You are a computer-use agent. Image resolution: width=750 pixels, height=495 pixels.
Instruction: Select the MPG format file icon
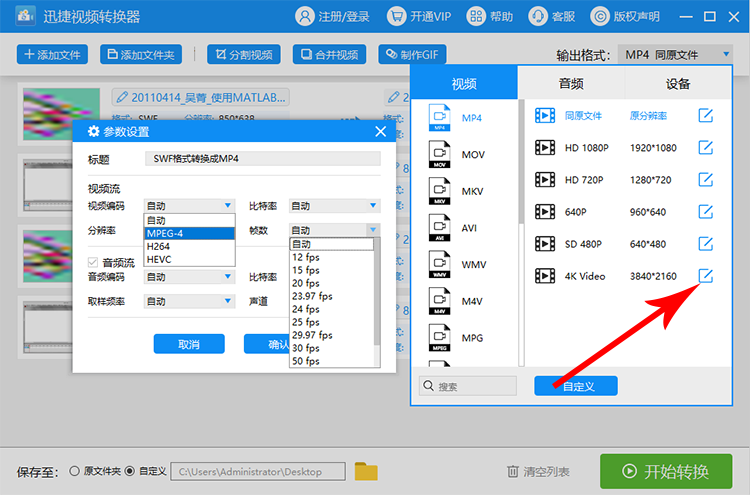tap(440, 338)
